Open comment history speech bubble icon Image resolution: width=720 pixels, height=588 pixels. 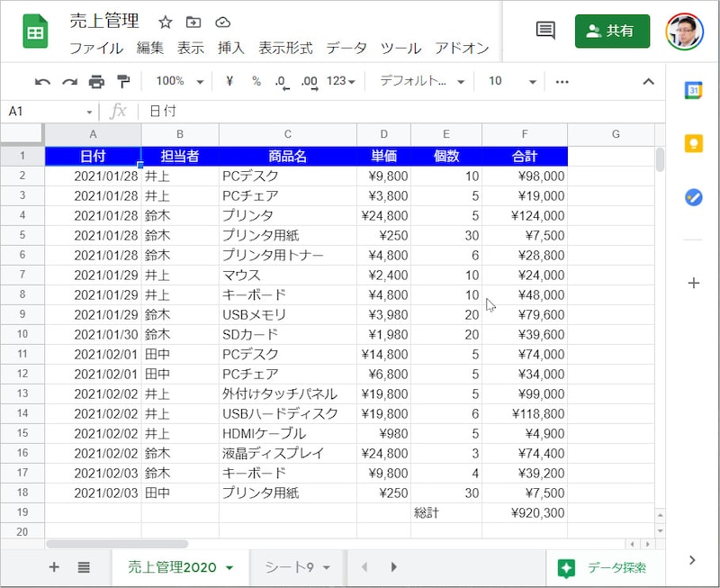pos(545,31)
